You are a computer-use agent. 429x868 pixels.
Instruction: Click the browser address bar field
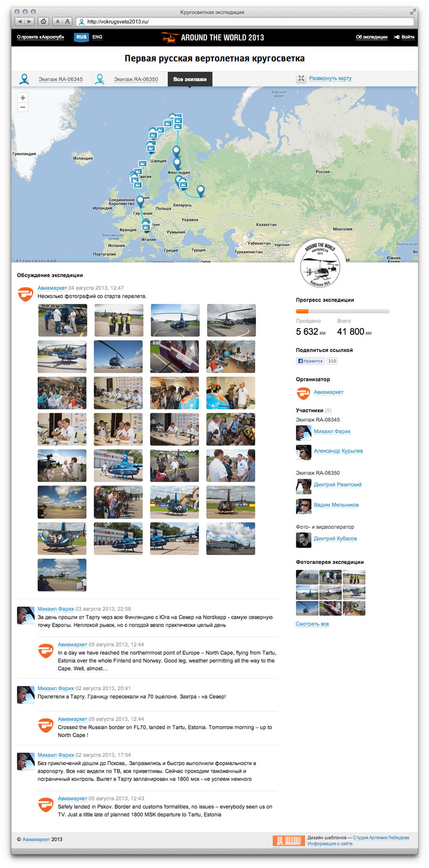245,21
